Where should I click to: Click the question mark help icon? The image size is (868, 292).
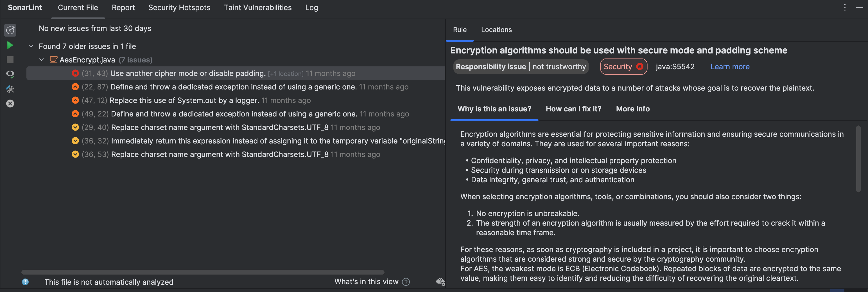(x=406, y=282)
